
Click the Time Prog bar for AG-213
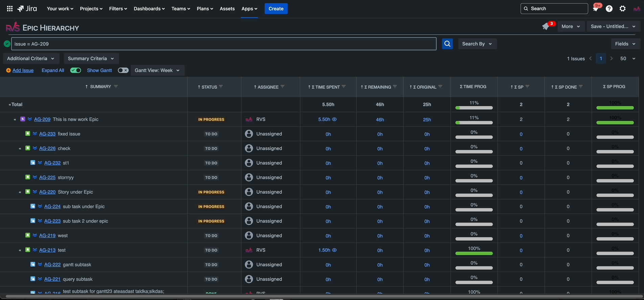click(x=474, y=253)
